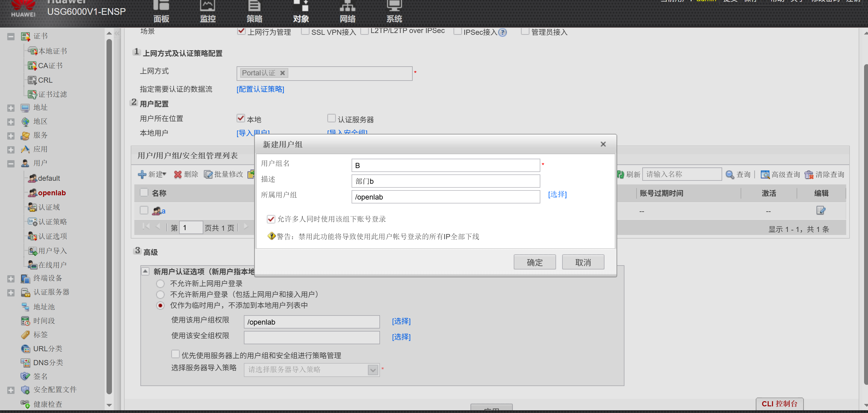Expand the 地址 tree node
The width and height of the screenshot is (868, 413).
[x=11, y=108]
